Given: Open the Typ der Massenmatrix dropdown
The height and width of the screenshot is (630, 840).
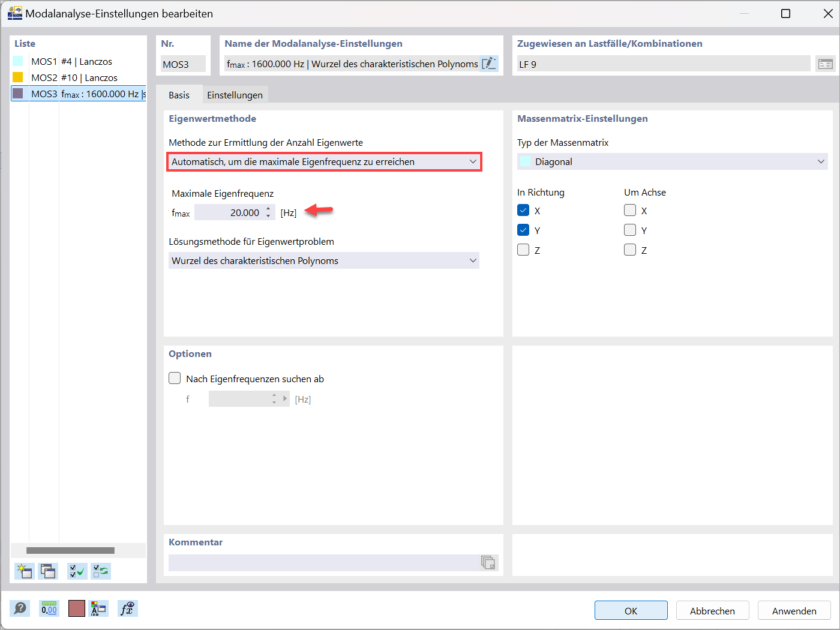Looking at the screenshot, I should tap(673, 161).
